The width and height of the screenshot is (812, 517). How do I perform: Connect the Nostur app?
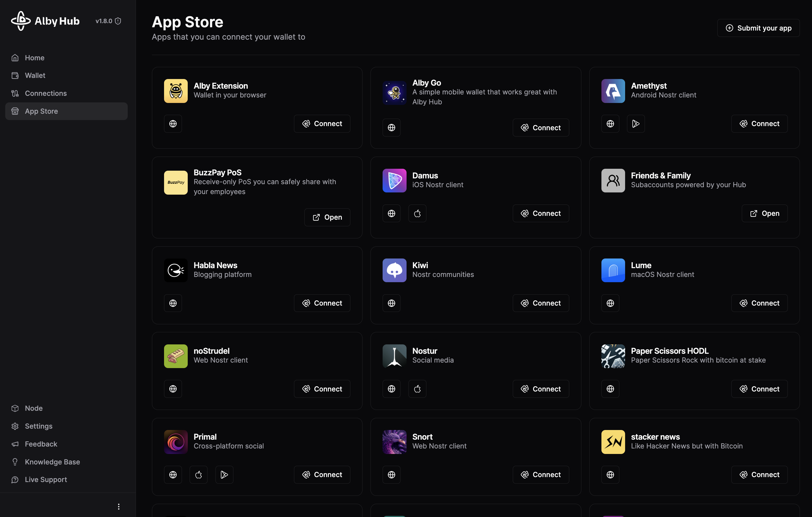click(541, 389)
